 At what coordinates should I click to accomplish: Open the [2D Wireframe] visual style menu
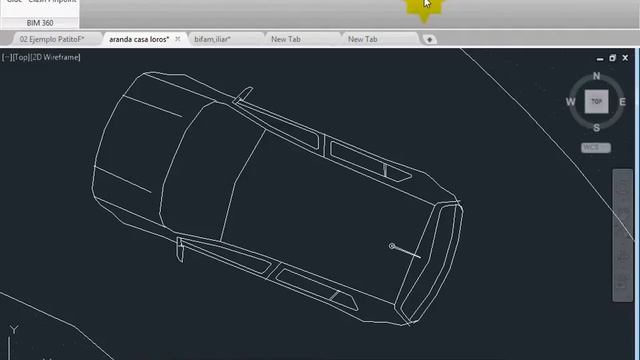[56, 57]
